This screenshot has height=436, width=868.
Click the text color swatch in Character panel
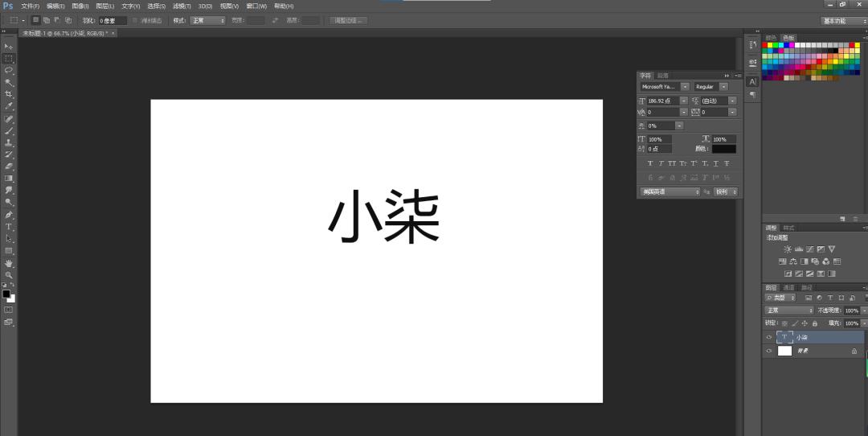tap(724, 149)
